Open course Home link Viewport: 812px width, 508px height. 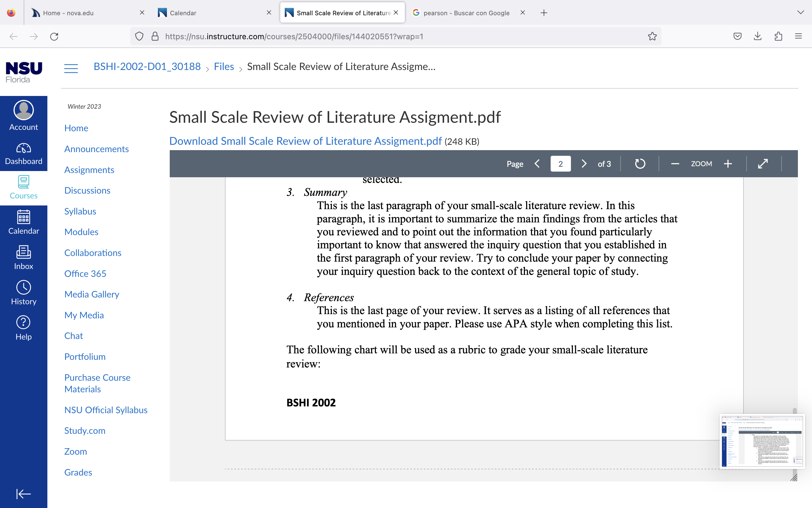[x=76, y=128]
